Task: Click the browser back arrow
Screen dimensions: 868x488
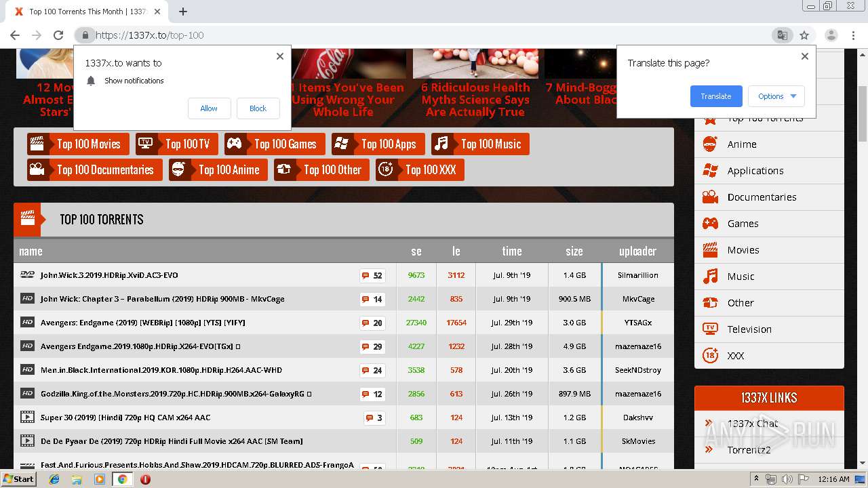Action: (15, 35)
